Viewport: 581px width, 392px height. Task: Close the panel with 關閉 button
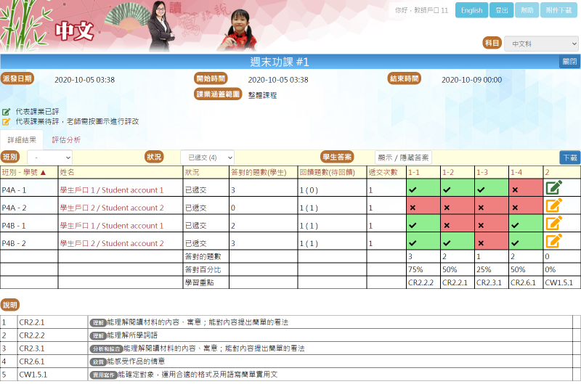pos(569,62)
